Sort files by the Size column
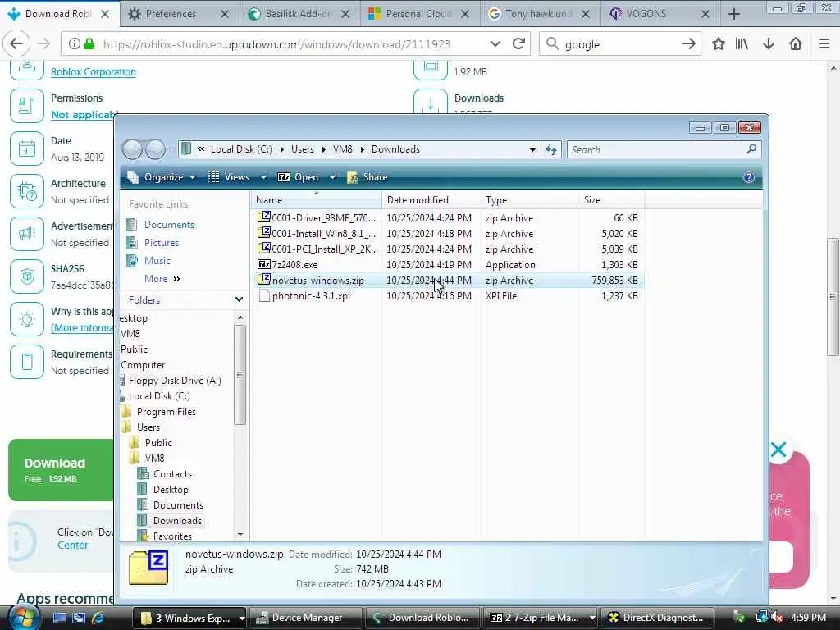 click(x=610, y=200)
